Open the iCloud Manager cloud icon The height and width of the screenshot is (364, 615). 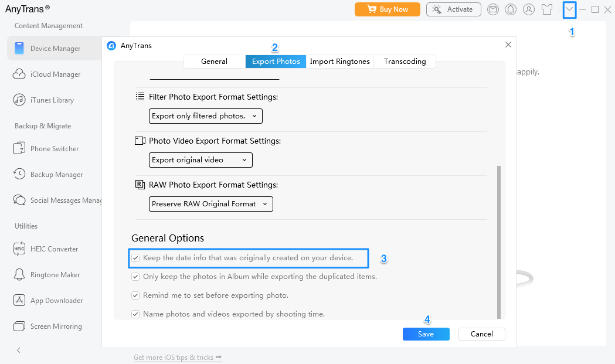coord(19,74)
